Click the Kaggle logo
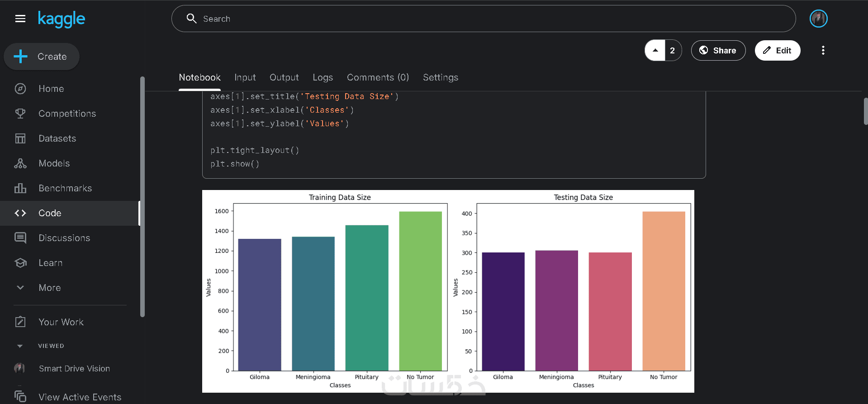The width and height of the screenshot is (868, 404). pyautogui.click(x=61, y=19)
